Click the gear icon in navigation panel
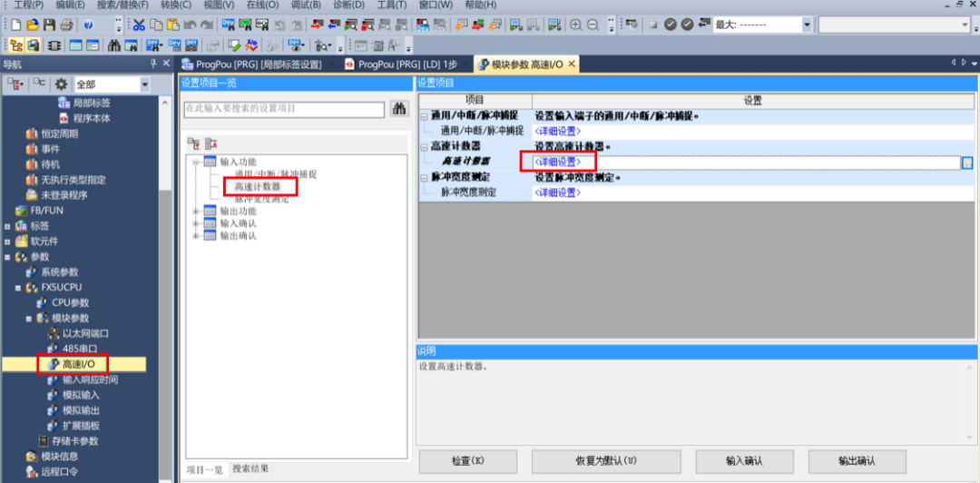This screenshot has height=483, width=980. coord(62,84)
